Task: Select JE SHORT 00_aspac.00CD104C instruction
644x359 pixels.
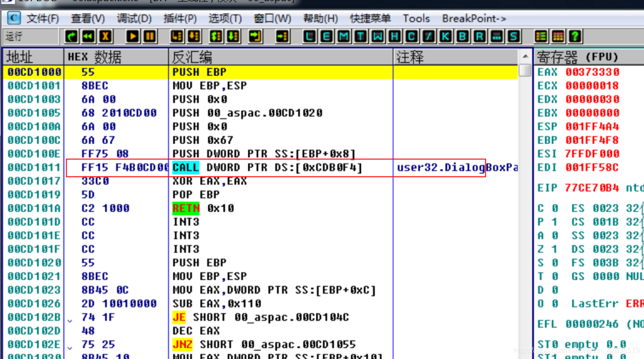Action: click(260, 317)
